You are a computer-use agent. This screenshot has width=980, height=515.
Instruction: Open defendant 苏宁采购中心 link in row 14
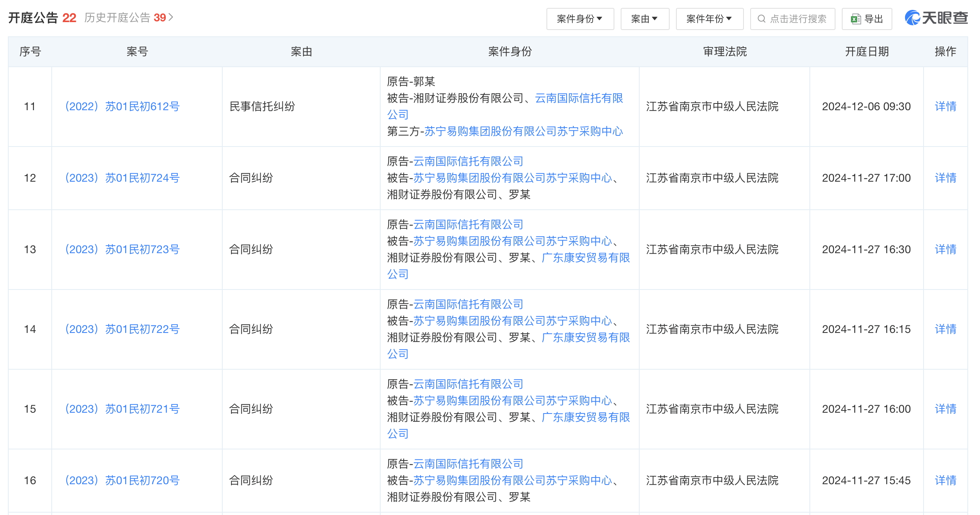tap(513, 321)
